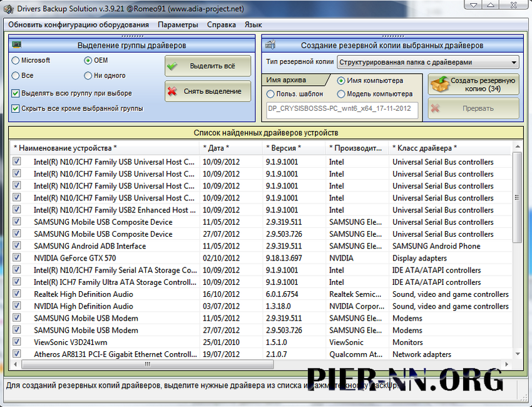532x407 pixels.
Task: Click the Realtek Semic... manufacturer cell
Action: [x=355, y=294]
